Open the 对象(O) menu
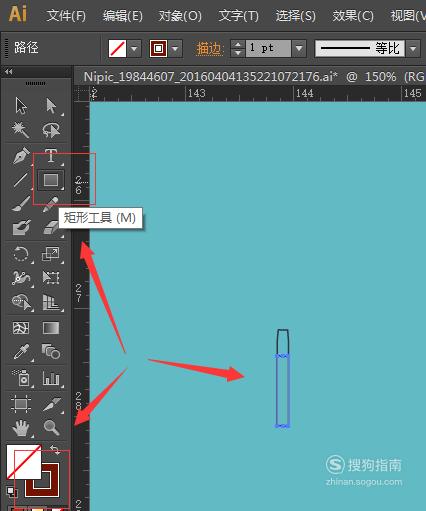Viewport: 426px width, 511px height. [x=180, y=16]
